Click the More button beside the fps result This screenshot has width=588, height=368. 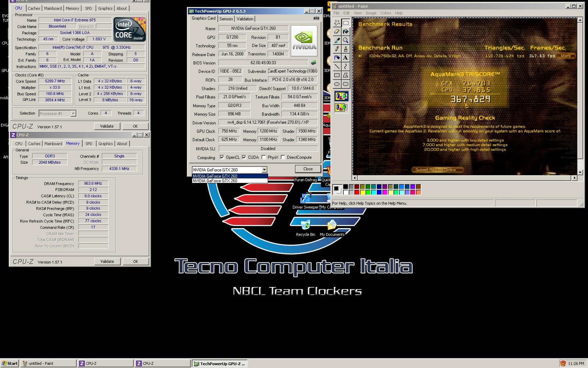coord(566,56)
